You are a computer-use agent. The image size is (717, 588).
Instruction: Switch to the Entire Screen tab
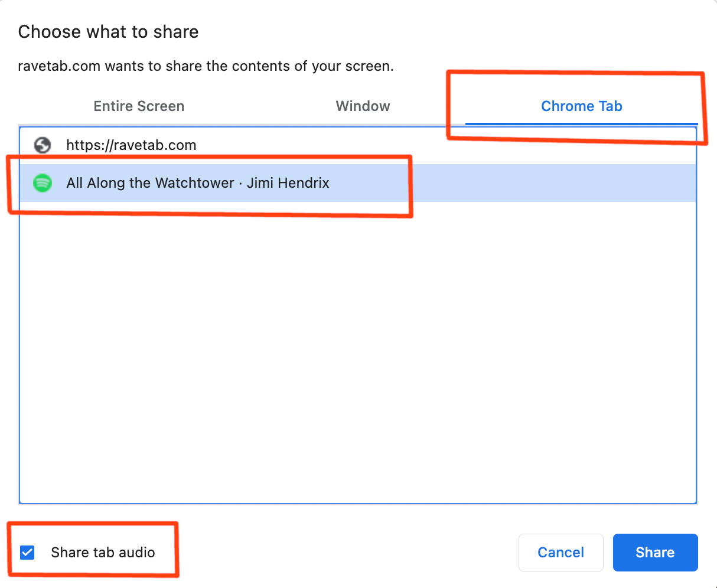pos(139,106)
